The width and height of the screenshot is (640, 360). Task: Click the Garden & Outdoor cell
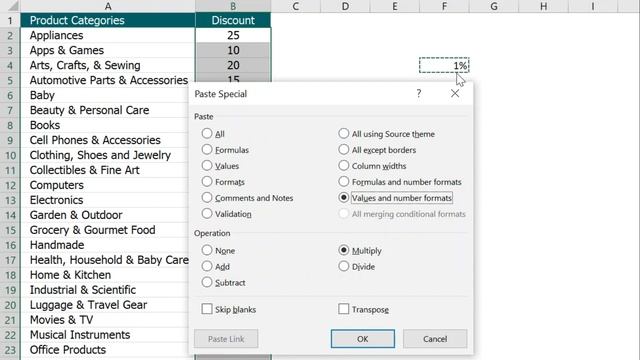[x=105, y=215]
